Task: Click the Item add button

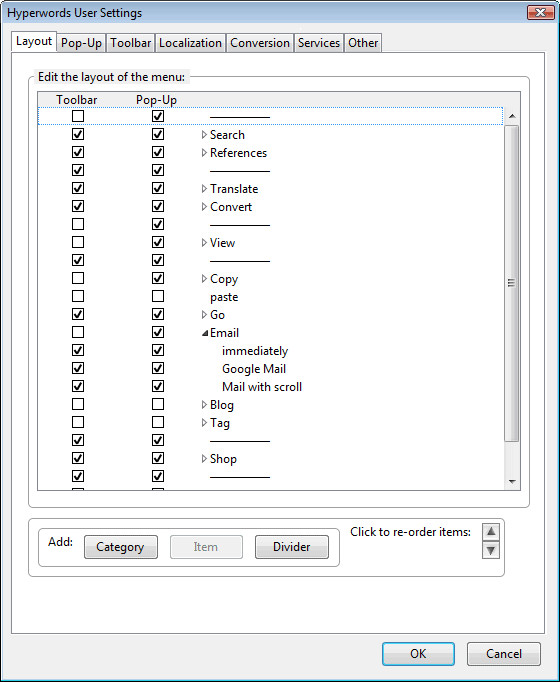Action: point(206,547)
